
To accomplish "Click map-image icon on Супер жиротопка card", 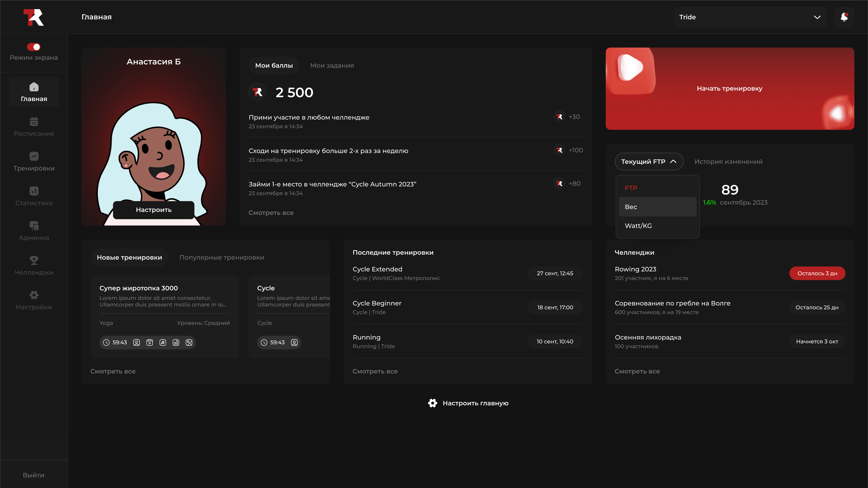I will coord(189,342).
